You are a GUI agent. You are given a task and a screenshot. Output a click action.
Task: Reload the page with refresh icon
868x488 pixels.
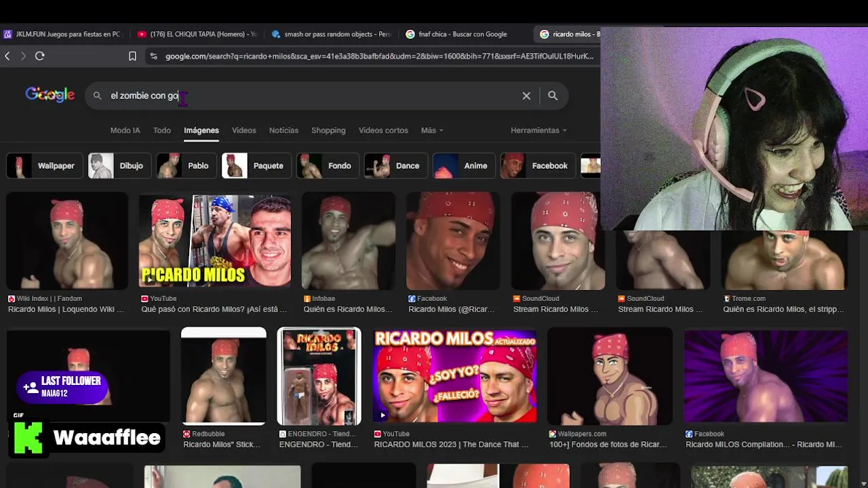(40, 56)
